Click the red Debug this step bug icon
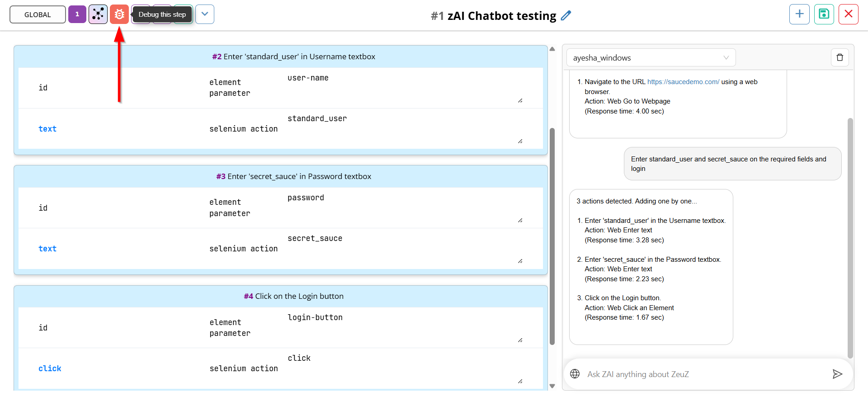Screen dimensions: 868x406 119,14
